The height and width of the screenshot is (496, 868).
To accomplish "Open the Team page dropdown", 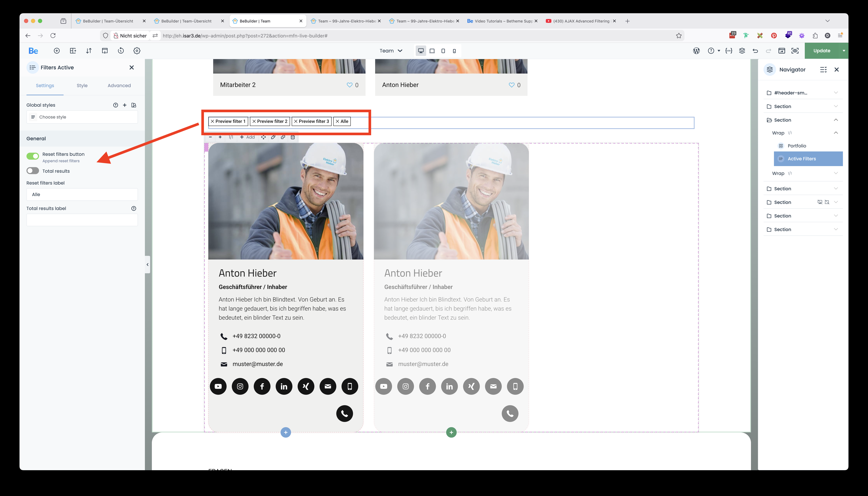I will [391, 51].
